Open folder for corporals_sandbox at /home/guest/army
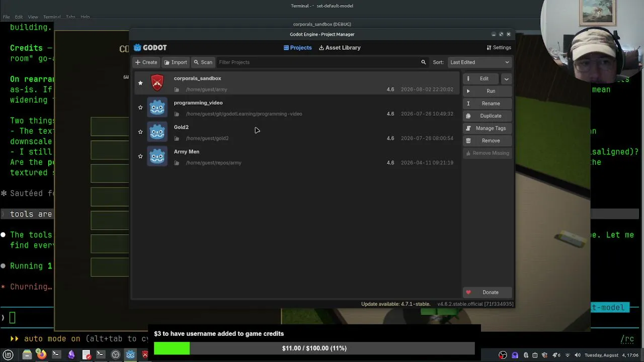Image resolution: width=644 pixels, height=362 pixels. (177, 89)
